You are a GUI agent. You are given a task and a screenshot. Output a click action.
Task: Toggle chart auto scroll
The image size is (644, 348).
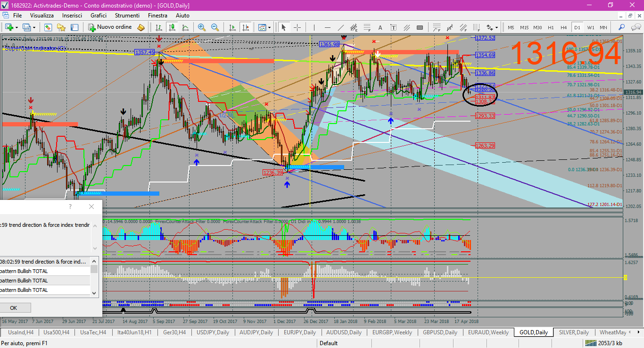(x=232, y=27)
